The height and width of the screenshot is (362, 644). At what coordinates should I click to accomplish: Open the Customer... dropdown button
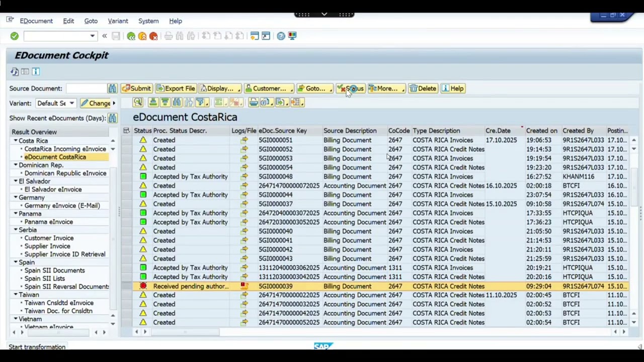click(x=269, y=88)
